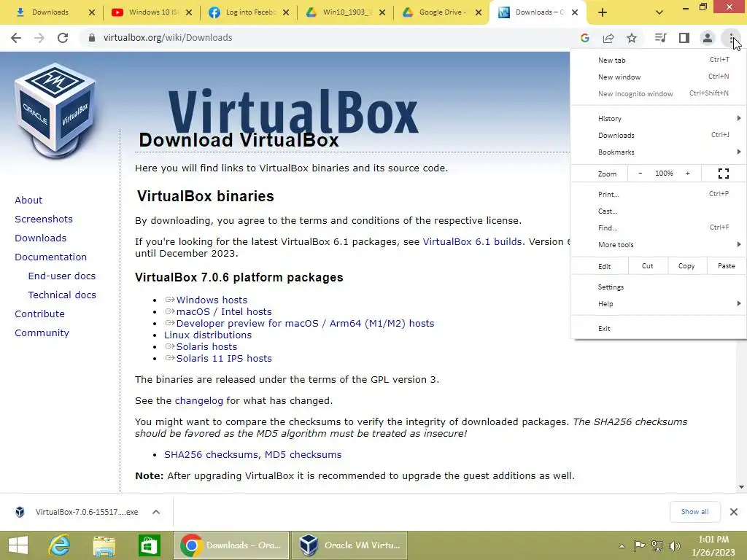Select New tab from the Chrome menu
The height and width of the screenshot is (560, 747).
[659, 60]
